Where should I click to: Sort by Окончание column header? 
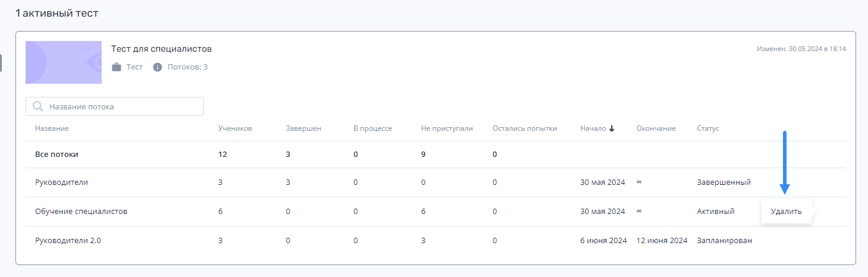pos(656,128)
